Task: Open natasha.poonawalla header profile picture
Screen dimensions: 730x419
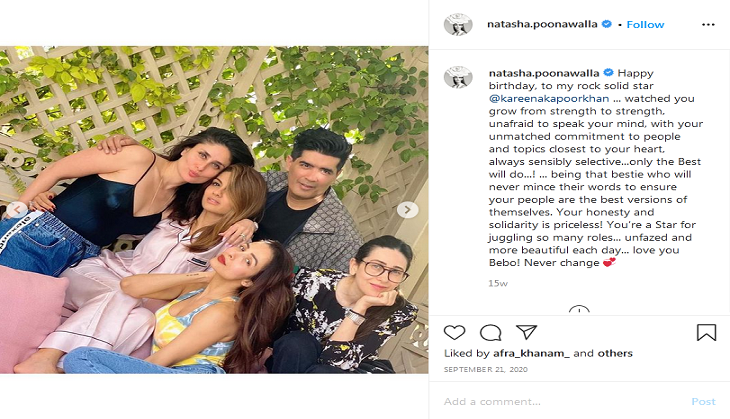Action: tap(458, 24)
